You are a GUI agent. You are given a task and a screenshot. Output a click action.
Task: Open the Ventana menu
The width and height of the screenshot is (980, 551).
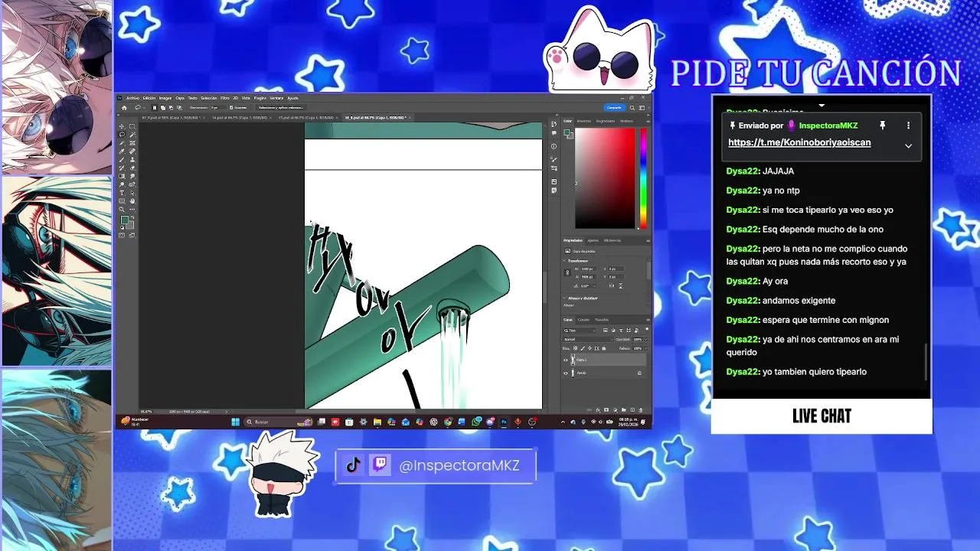[276, 98]
